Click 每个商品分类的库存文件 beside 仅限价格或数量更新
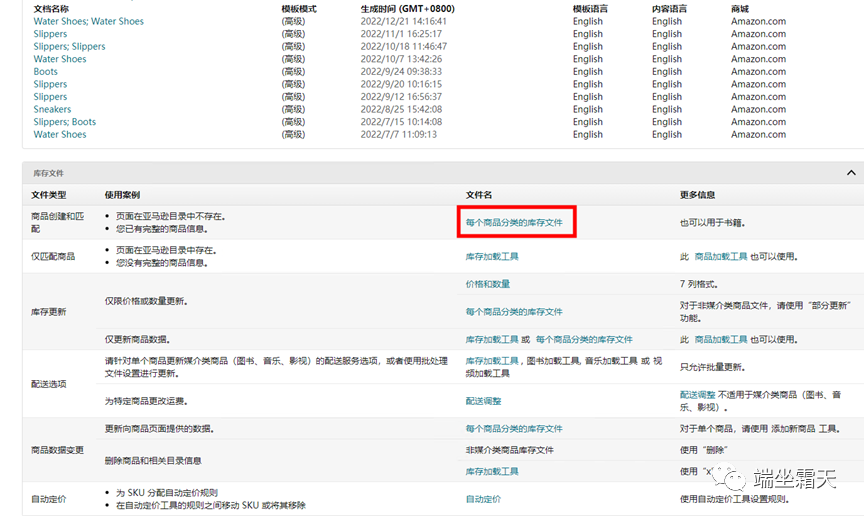Screen dimensions: 864x516 click(514, 312)
